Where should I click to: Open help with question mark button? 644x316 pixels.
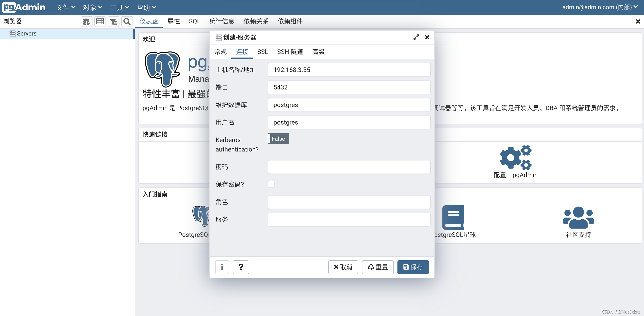point(240,267)
